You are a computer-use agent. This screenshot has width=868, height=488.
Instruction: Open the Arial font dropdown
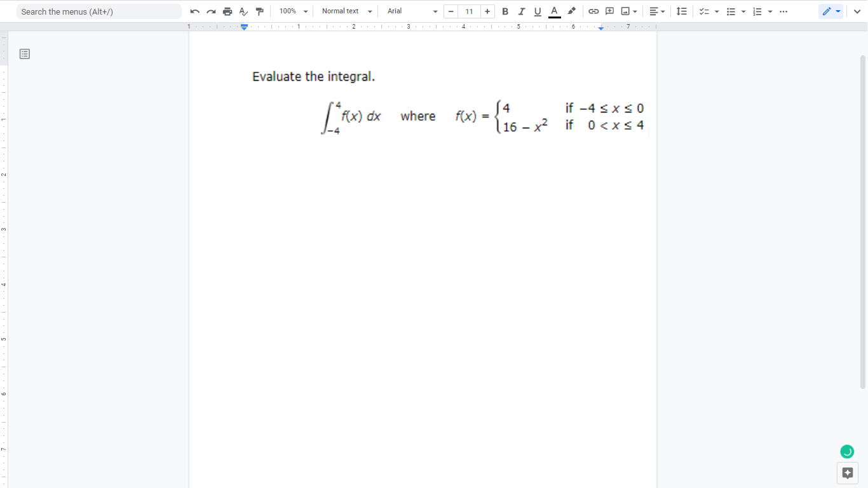[x=410, y=11]
